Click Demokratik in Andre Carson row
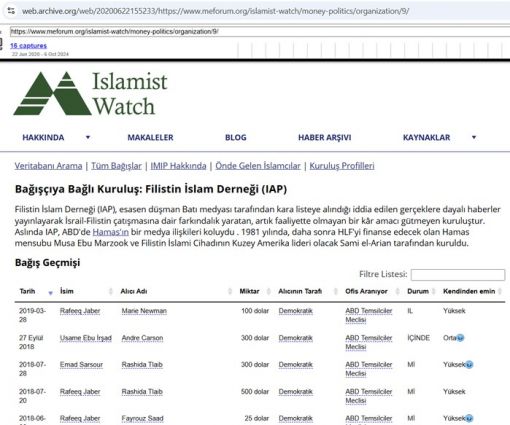This screenshot has height=425, width=510. pos(296,338)
